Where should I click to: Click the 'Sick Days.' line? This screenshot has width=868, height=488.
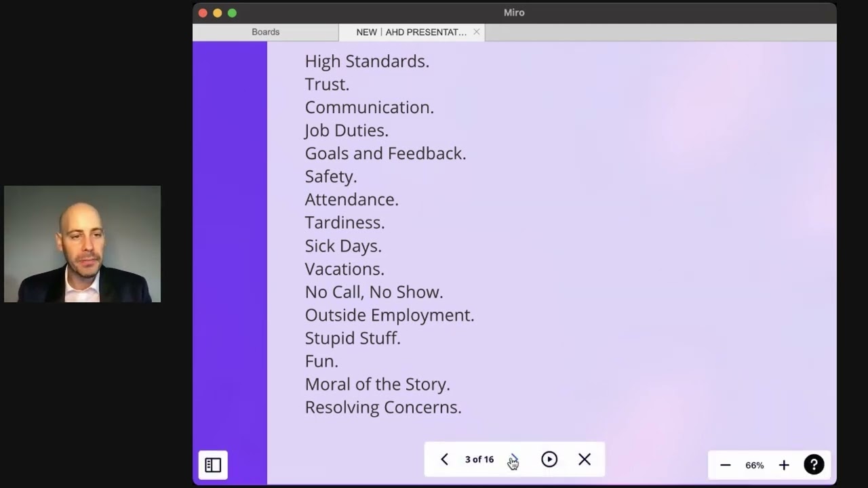click(343, 245)
